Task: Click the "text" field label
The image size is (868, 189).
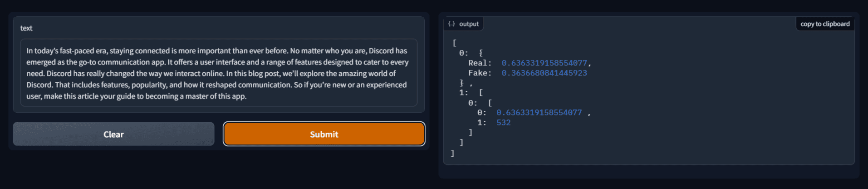Action: click(x=26, y=28)
